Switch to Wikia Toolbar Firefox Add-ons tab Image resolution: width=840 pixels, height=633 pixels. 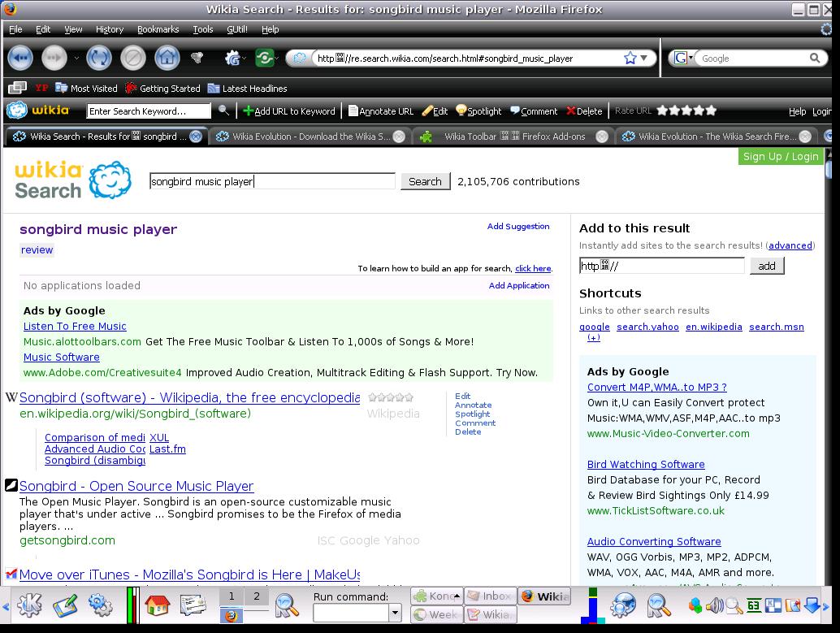click(x=514, y=137)
